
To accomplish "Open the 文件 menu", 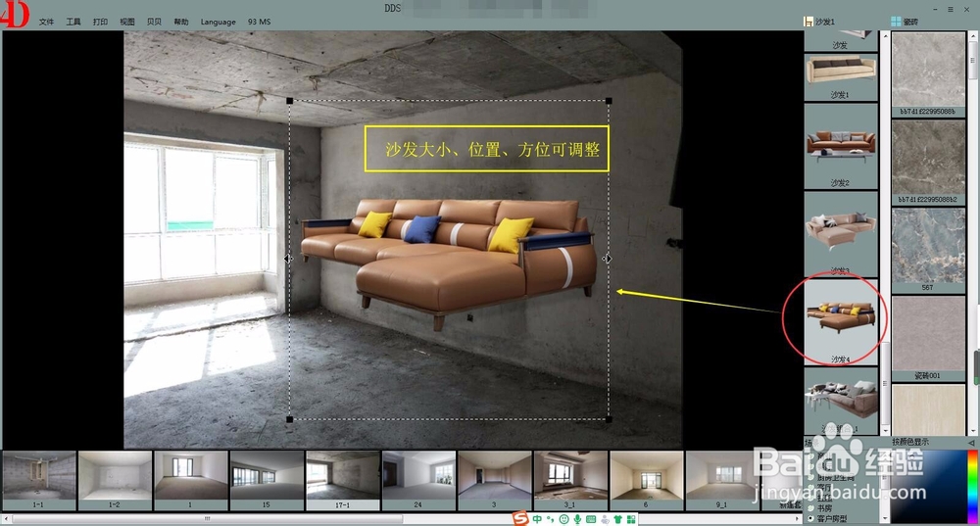I will (x=46, y=22).
